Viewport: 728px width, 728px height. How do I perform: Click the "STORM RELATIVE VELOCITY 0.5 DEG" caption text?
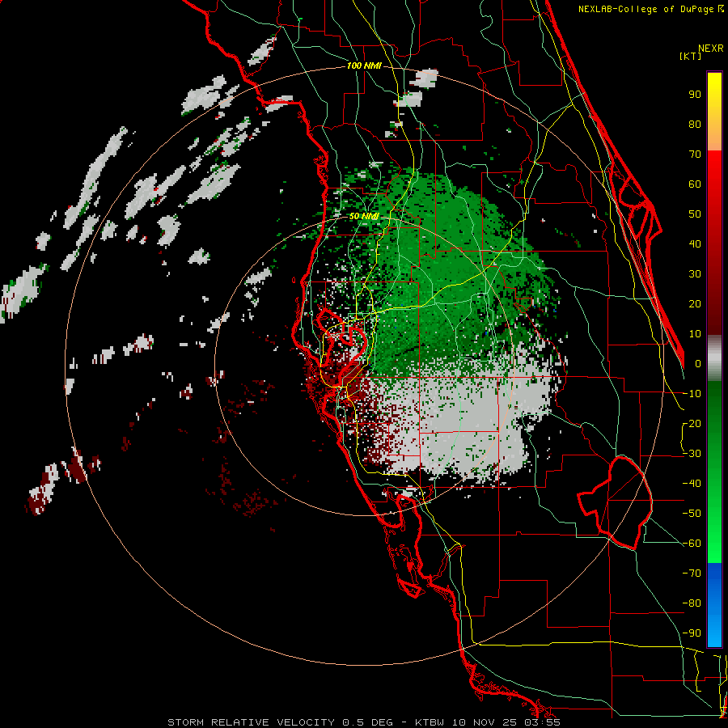click(280, 722)
